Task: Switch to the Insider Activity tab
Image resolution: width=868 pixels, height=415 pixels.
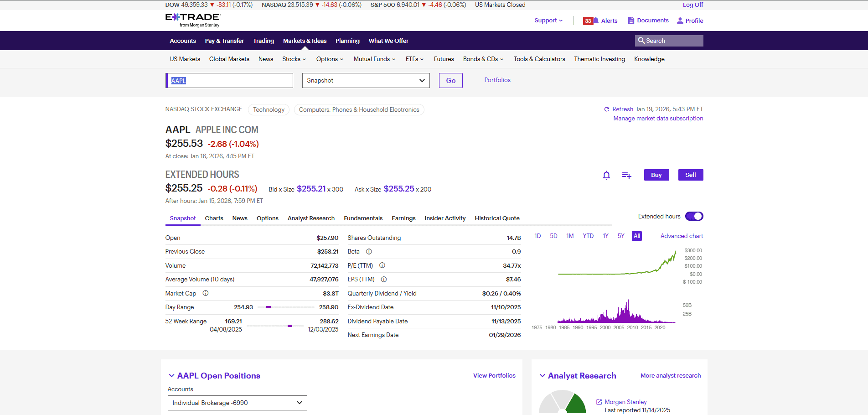Action: [x=445, y=218]
